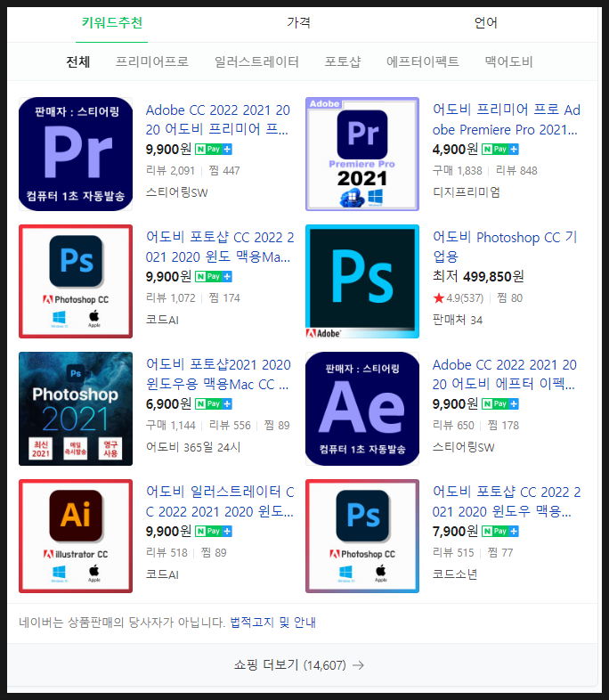Click 최저 499,850원 price

478,276
